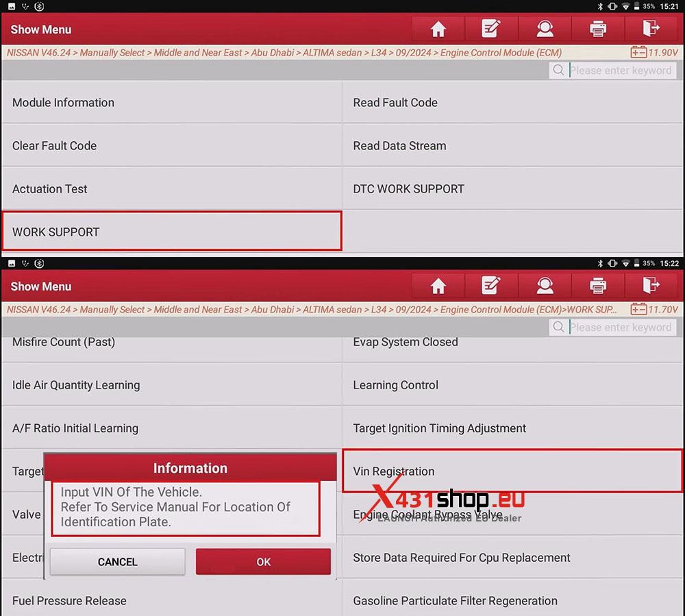Open Read Data Stream
The image size is (685, 616).
coord(513,145)
